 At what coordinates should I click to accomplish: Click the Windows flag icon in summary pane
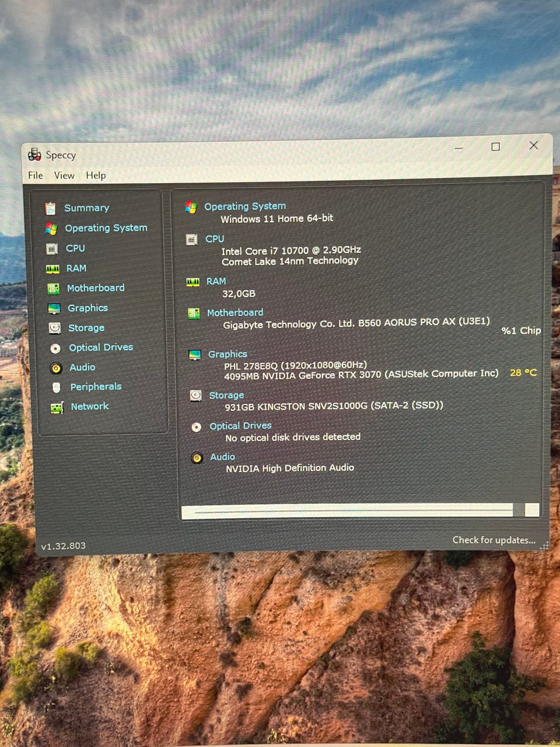191,207
